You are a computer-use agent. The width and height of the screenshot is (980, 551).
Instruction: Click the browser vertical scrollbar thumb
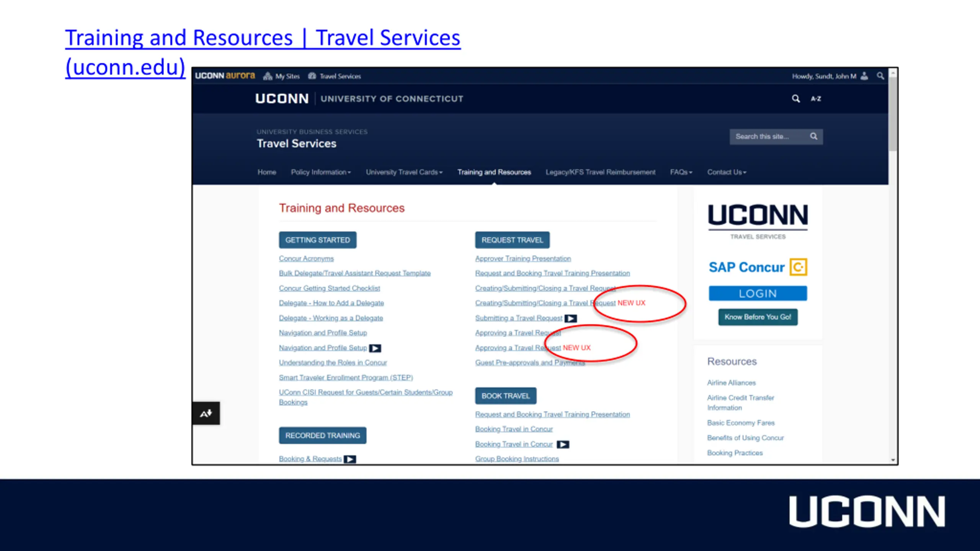[x=893, y=113]
